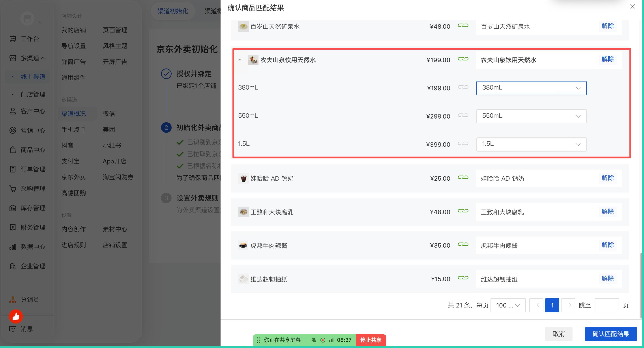This screenshot has width=644, height=348.
Task: Open 分销员 in the sidebar
Action: coord(24,300)
